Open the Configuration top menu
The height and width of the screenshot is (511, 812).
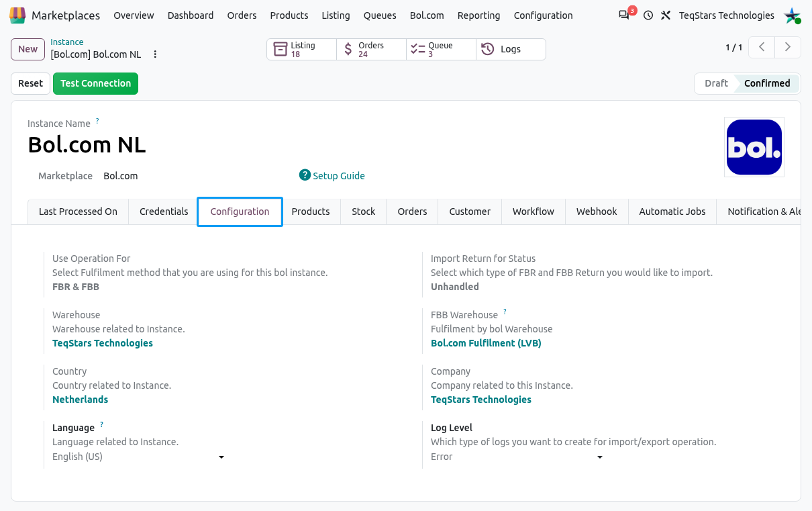(x=544, y=15)
